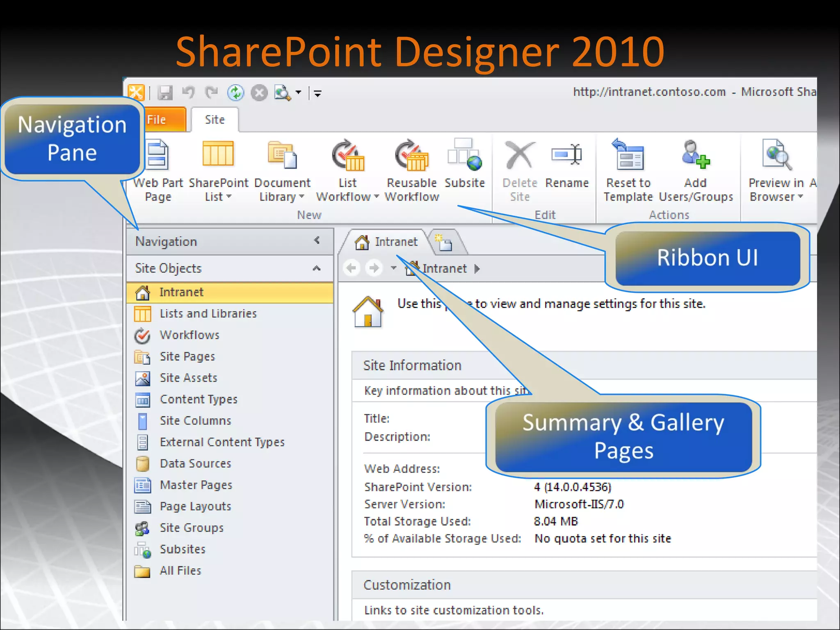Click the Redo arrow icon
Image resolution: width=840 pixels, height=630 pixels.
click(x=211, y=92)
